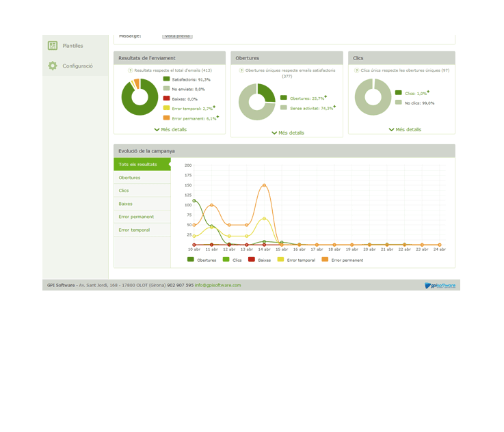Click the yellow Error temporal swatch in results
This screenshot has height=432, width=504.
(x=166, y=108)
